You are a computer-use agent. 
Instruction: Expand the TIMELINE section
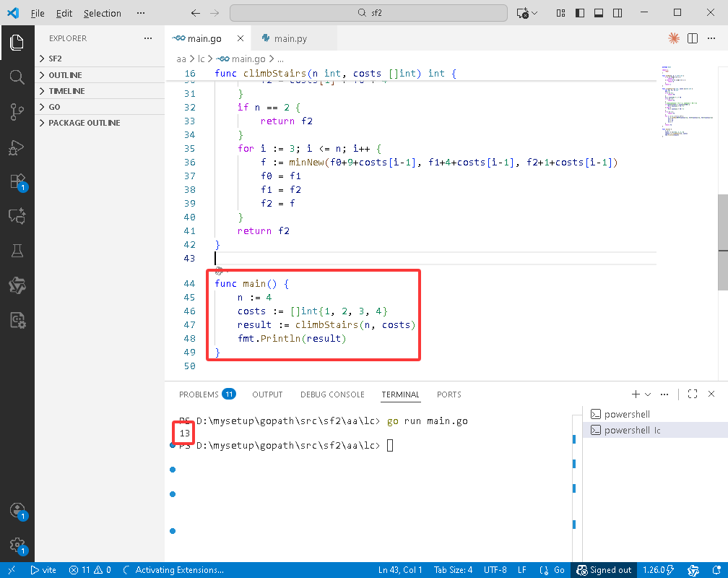point(100,91)
